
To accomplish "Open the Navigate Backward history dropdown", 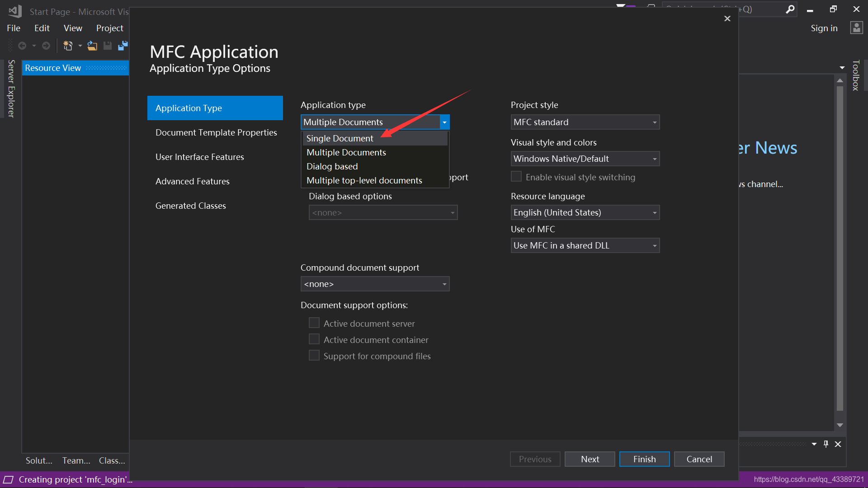I will tap(34, 46).
